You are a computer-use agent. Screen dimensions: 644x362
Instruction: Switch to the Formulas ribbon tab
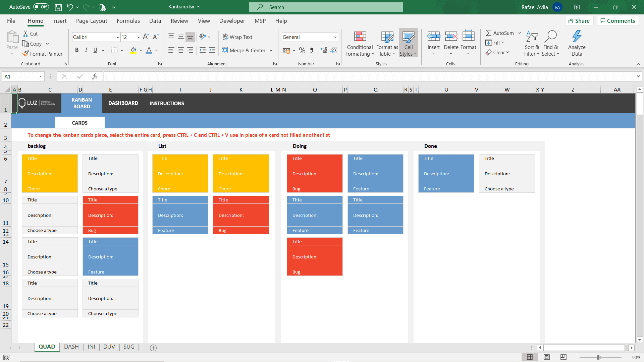coord(128,21)
